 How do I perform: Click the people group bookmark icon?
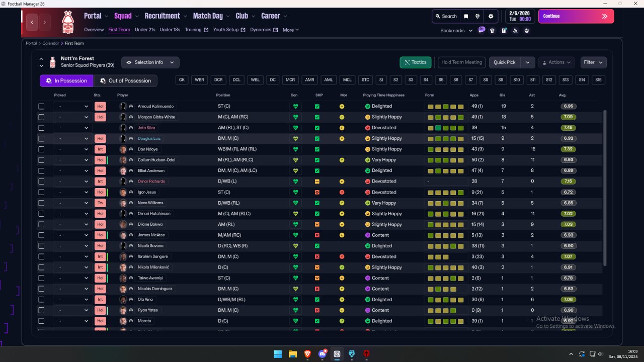coord(527,31)
